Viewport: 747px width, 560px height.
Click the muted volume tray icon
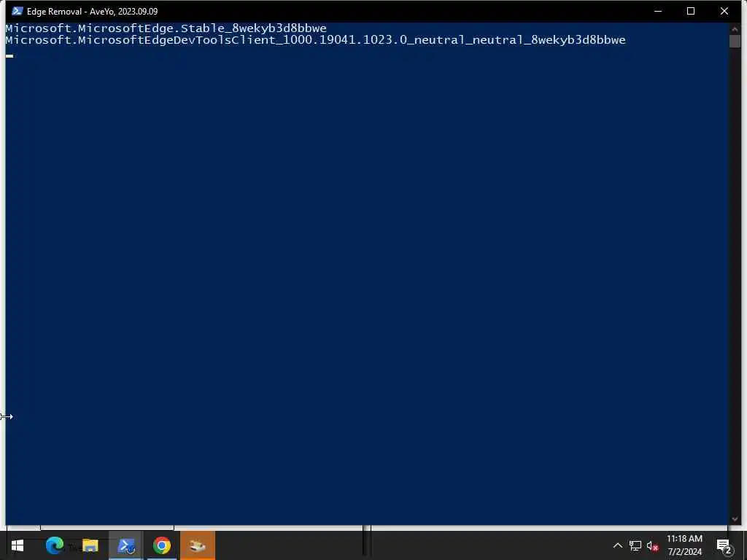(x=653, y=545)
